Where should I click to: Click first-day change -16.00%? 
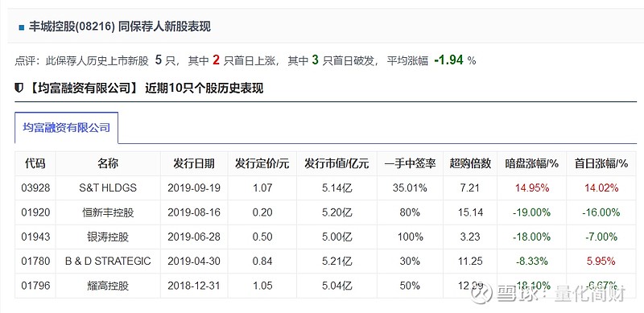tap(601, 212)
